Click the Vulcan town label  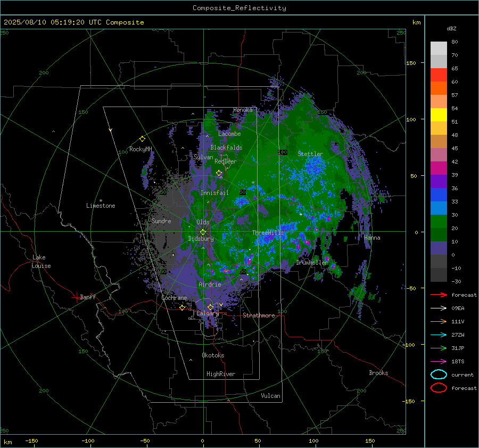[x=270, y=396]
